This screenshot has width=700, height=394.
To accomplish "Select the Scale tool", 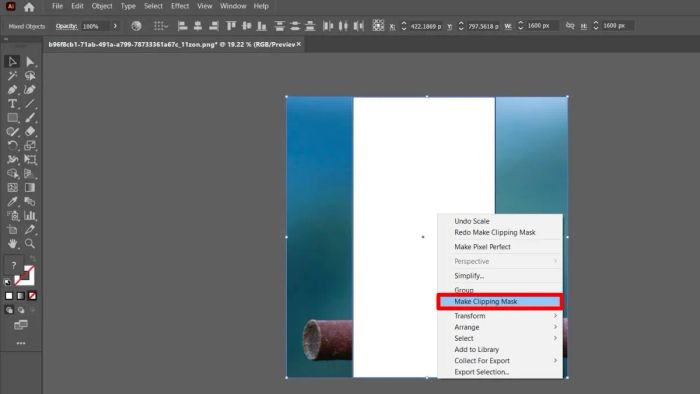I will (x=30, y=145).
